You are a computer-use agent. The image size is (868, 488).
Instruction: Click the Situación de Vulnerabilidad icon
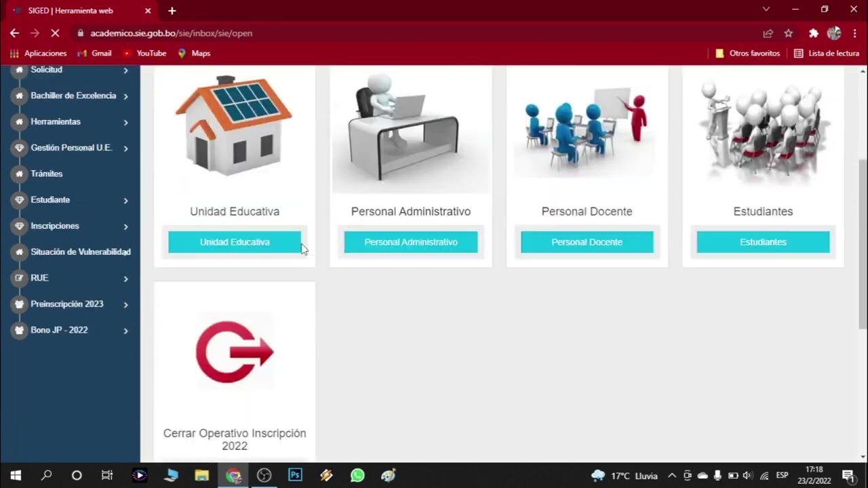tap(20, 252)
